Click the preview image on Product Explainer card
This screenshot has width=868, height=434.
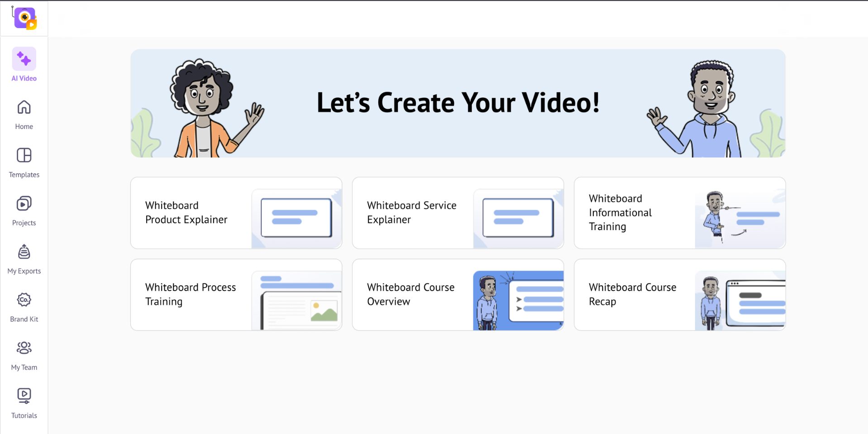296,218
